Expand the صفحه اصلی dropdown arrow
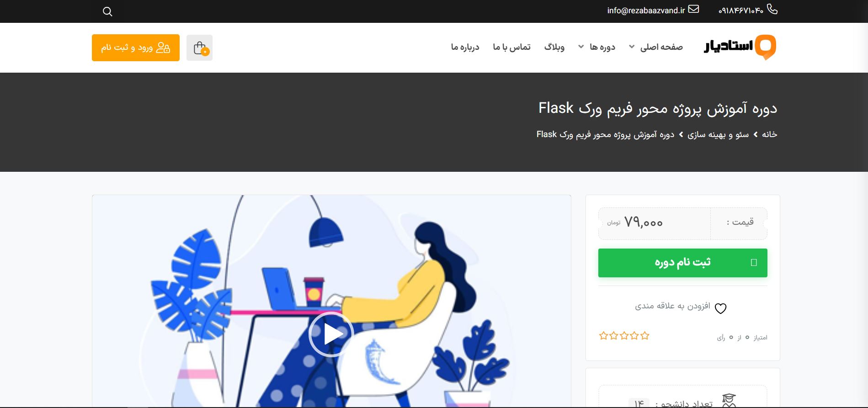The width and height of the screenshot is (868, 408). click(x=632, y=47)
